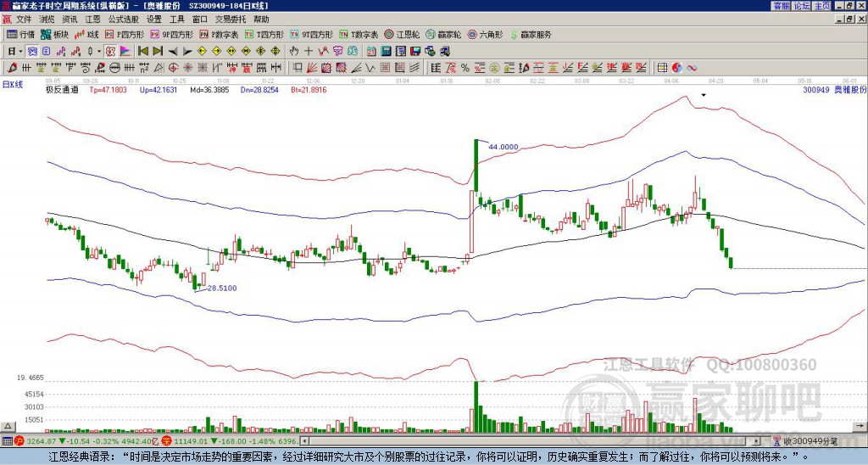Open the 江恩 menu
The image size is (868, 465).
pos(92,20)
